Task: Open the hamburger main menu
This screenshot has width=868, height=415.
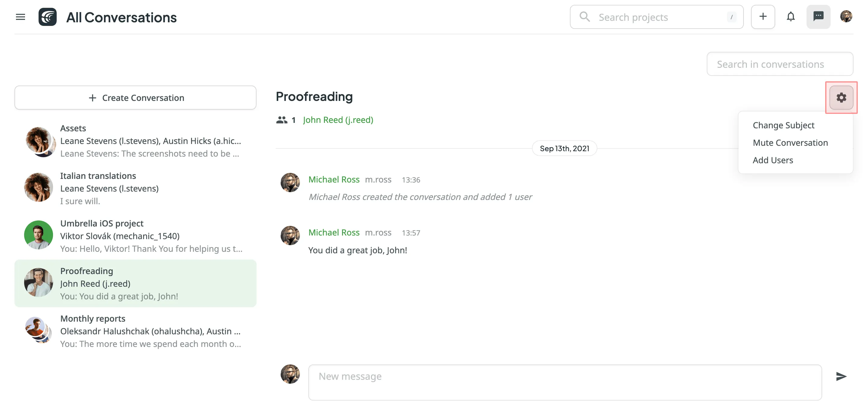Action: pos(20,17)
